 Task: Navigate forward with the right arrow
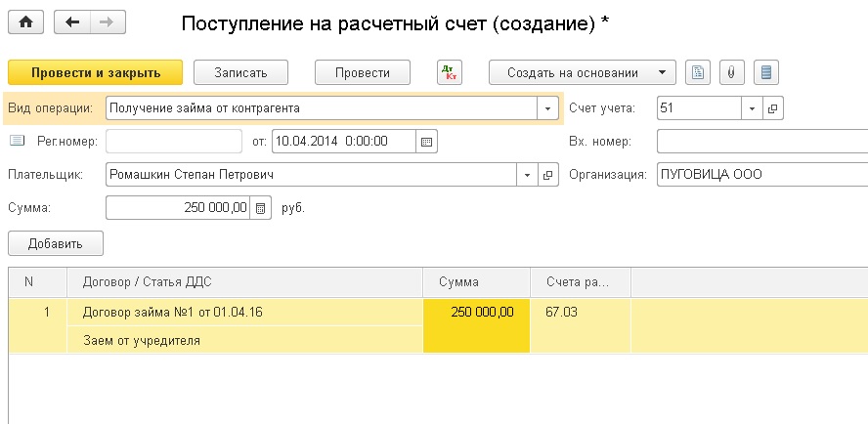click(x=107, y=22)
